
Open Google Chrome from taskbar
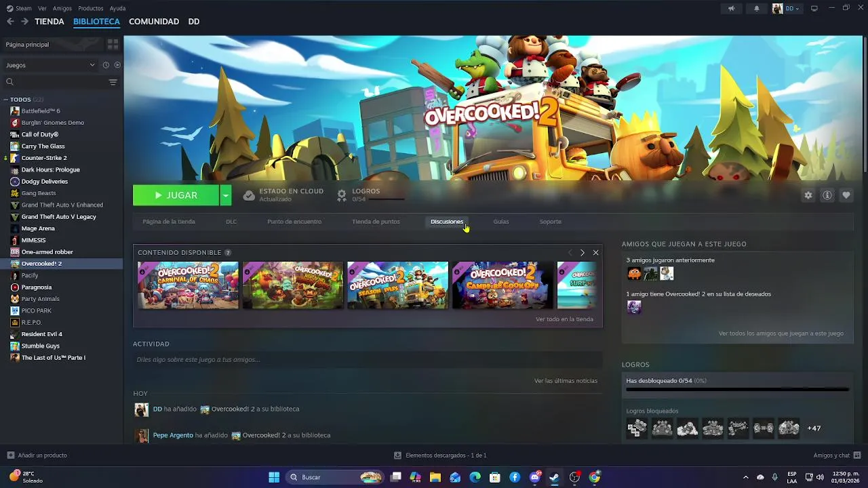tap(595, 477)
